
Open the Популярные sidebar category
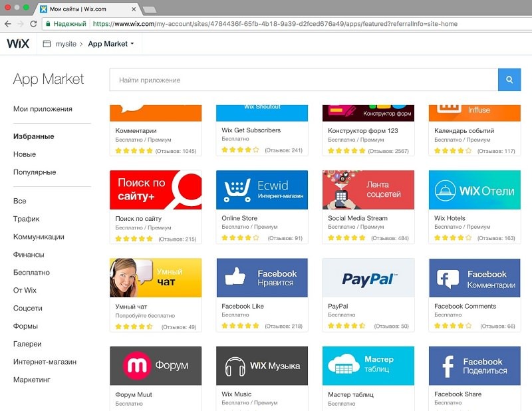pos(35,172)
